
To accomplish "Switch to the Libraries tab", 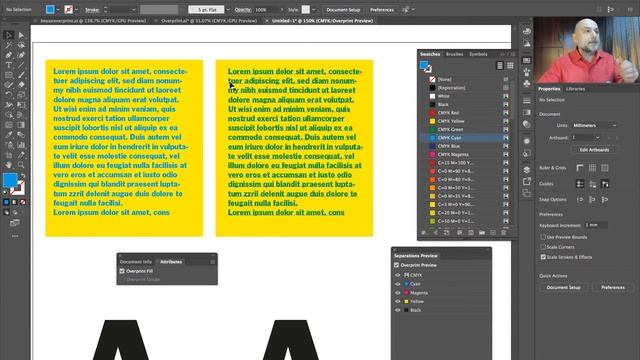I will pyautogui.click(x=575, y=89).
